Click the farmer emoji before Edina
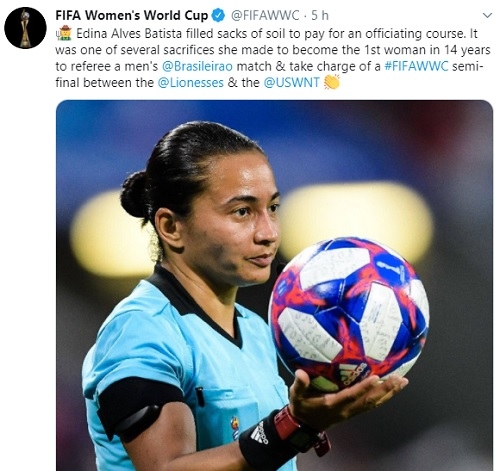 tap(64, 33)
